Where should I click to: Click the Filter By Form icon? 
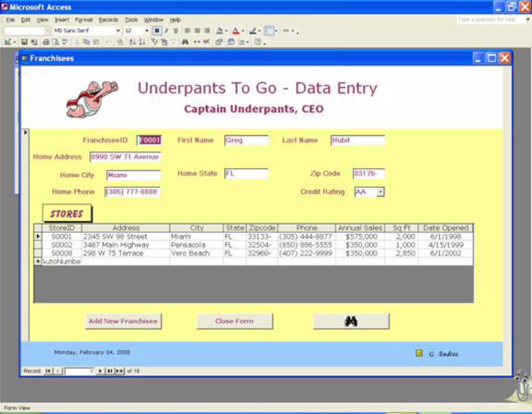coord(164,42)
